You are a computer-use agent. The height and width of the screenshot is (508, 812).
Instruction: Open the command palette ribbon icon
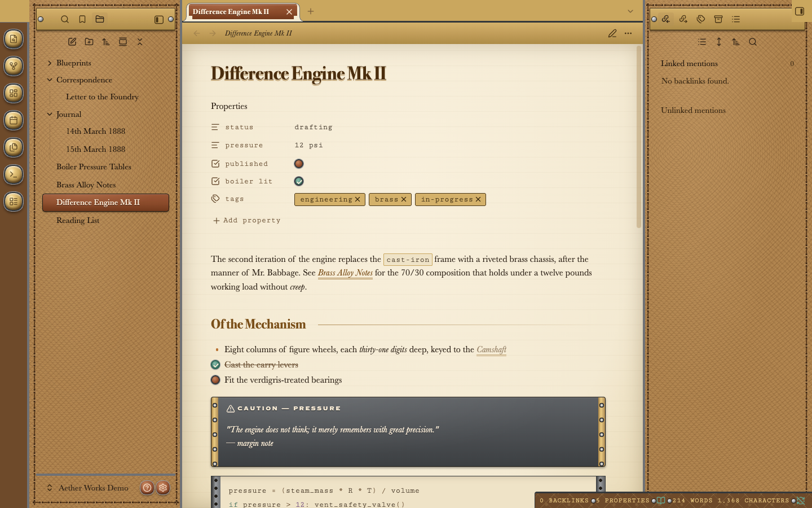[x=14, y=174]
